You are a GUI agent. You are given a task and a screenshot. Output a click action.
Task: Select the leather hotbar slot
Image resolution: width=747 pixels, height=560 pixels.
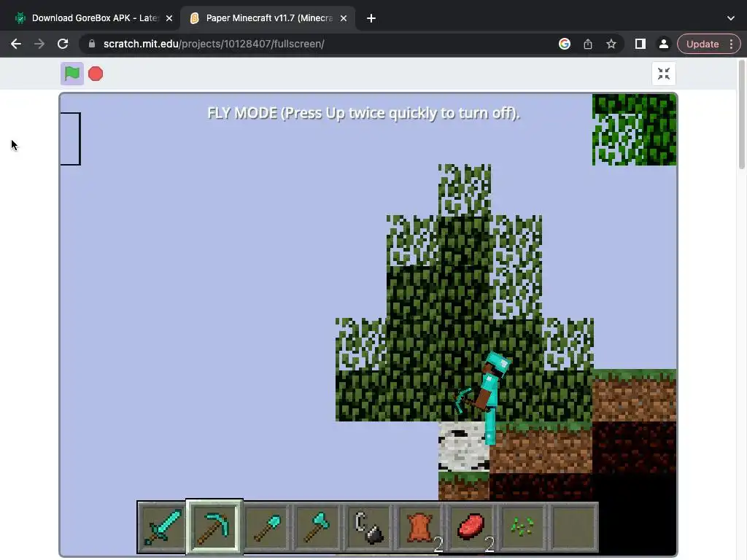tap(419, 526)
